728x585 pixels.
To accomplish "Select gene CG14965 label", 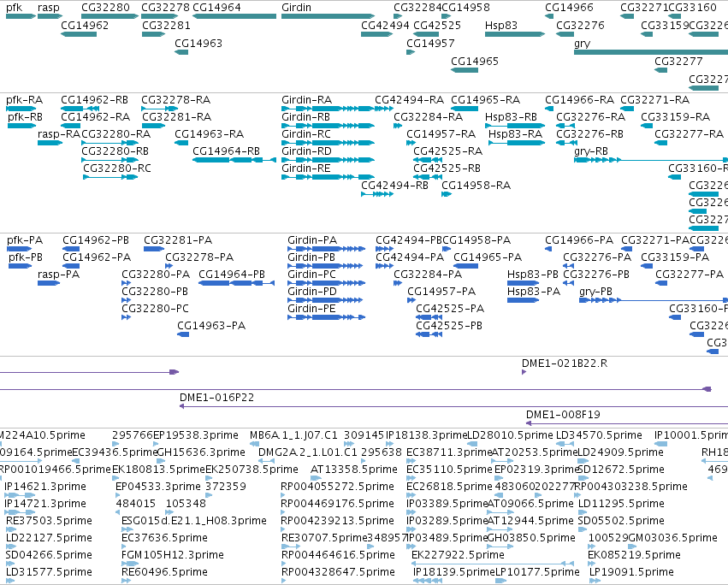I will coord(475,62).
